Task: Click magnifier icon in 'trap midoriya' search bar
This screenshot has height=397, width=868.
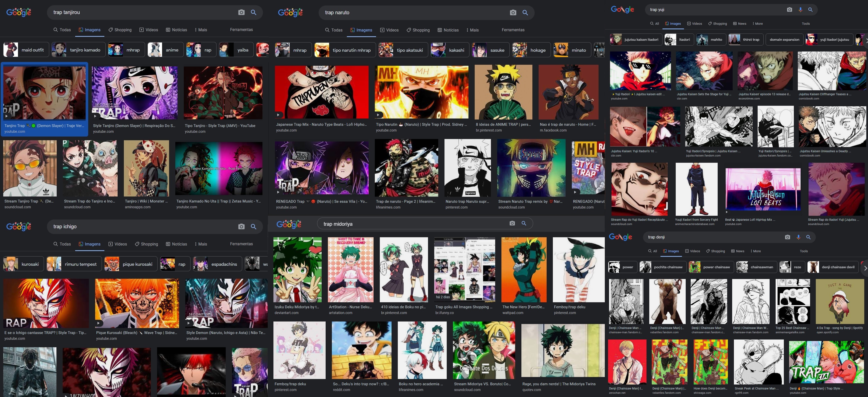Action: pos(524,223)
